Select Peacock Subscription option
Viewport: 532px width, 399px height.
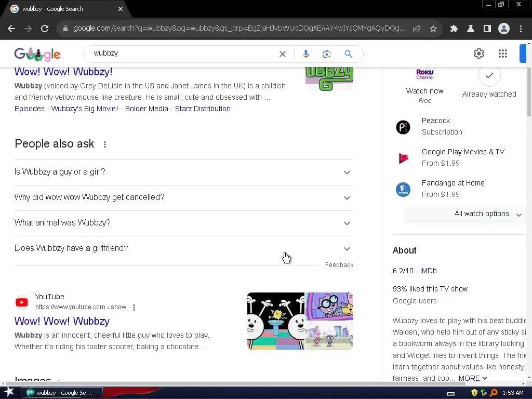click(460, 127)
